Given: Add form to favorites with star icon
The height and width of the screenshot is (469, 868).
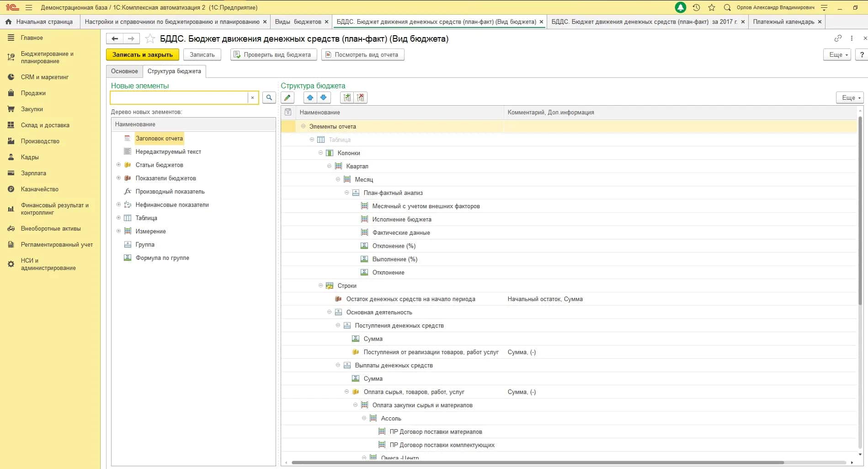Looking at the screenshot, I should (150, 39).
